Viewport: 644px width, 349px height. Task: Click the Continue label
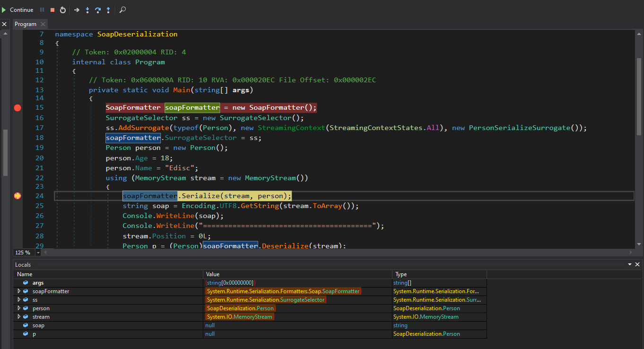click(x=22, y=10)
